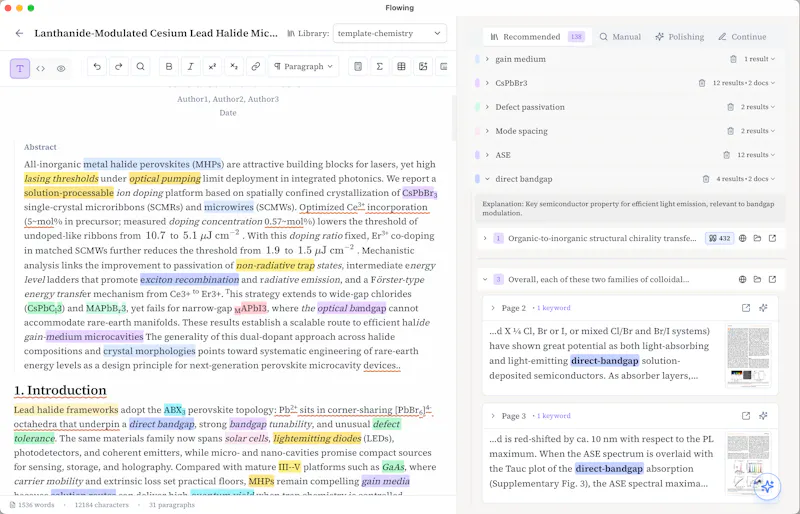Open the Paragraph style dropdown
Screen dimensions: 800x514
pyautogui.click(x=303, y=66)
